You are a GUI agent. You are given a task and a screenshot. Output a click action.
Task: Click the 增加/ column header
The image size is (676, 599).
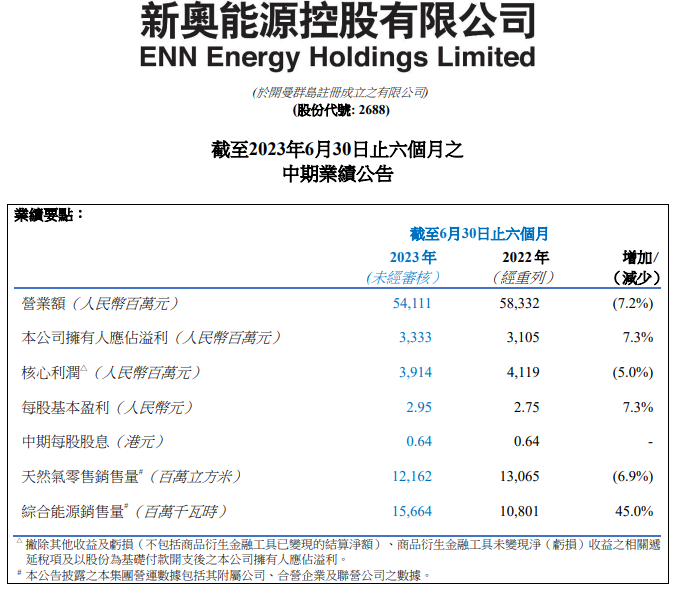coord(641,258)
